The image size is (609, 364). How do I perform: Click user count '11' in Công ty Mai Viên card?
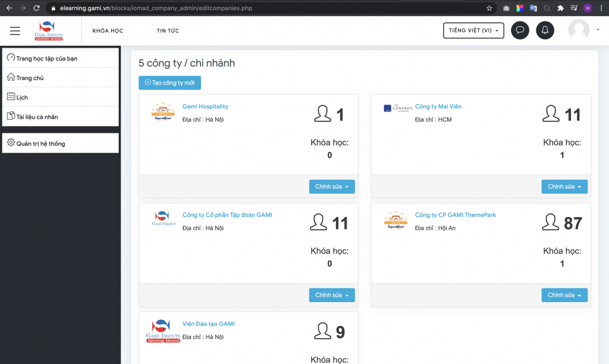(573, 115)
